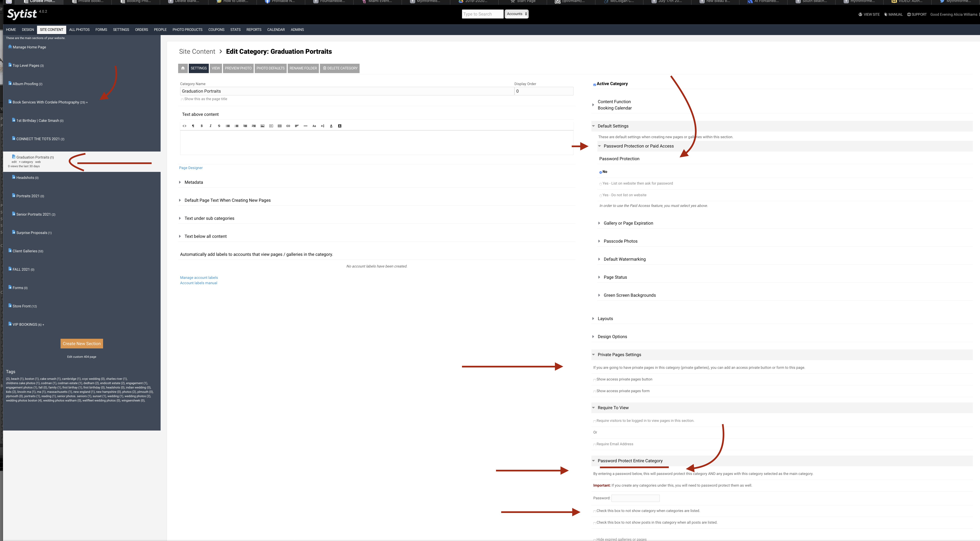Open font family (Aa) options
Image resolution: width=980 pixels, height=541 pixels.
coord(314,126)
